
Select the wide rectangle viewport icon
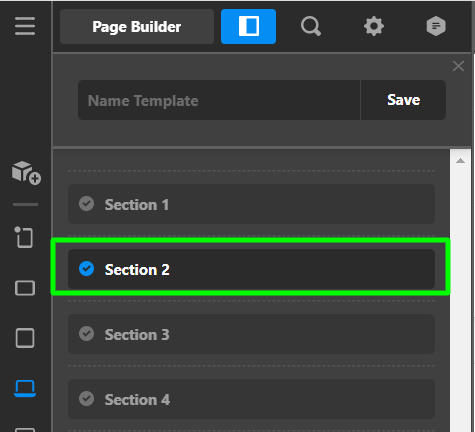[25, 288]
